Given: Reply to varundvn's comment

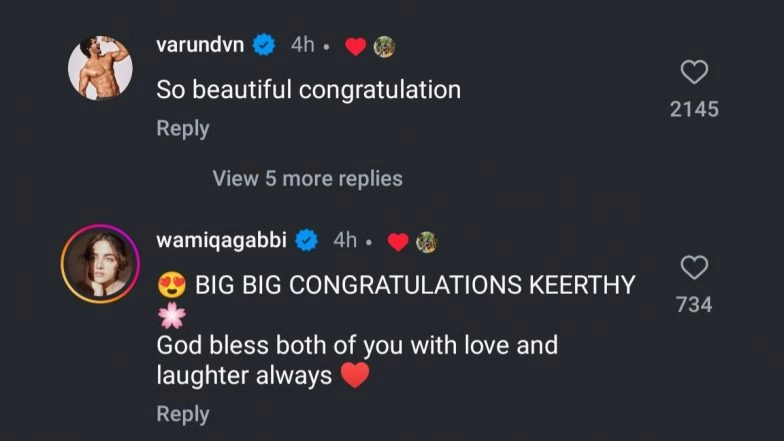Looking at the screenshot, I should [x=183, y=128].
